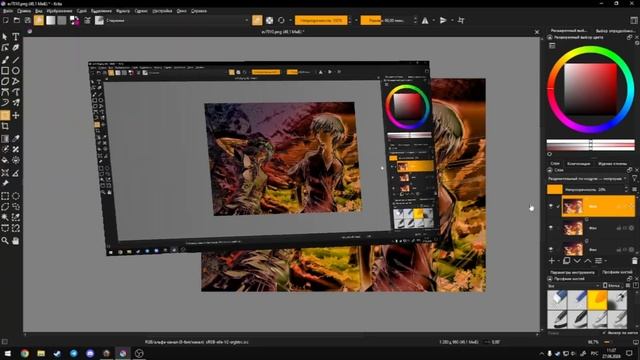
Task: Reload the original brush preset
Action: pos(281,20)
